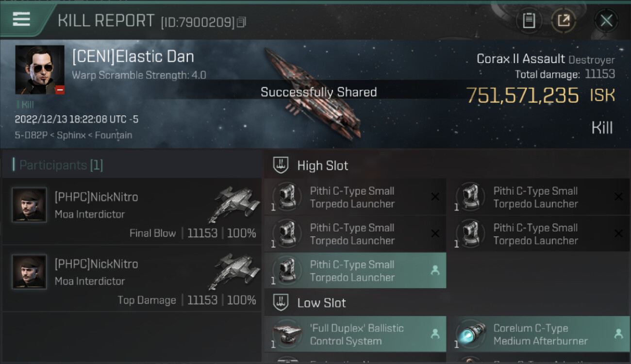Close the kill report window

(x=606, y=20)
